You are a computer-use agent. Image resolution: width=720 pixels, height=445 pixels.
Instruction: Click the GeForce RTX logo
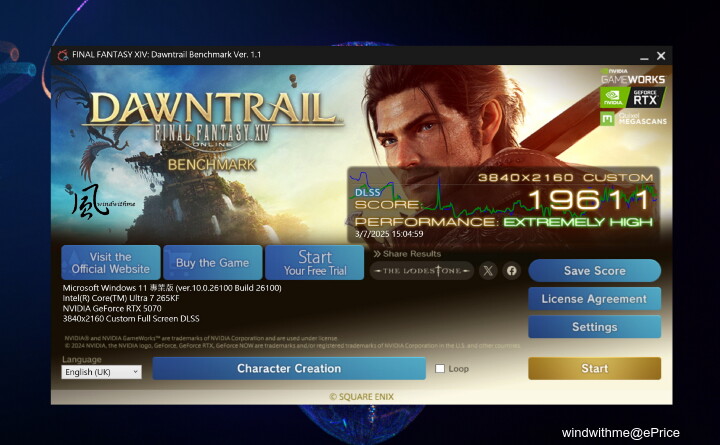tap(632, 97)
